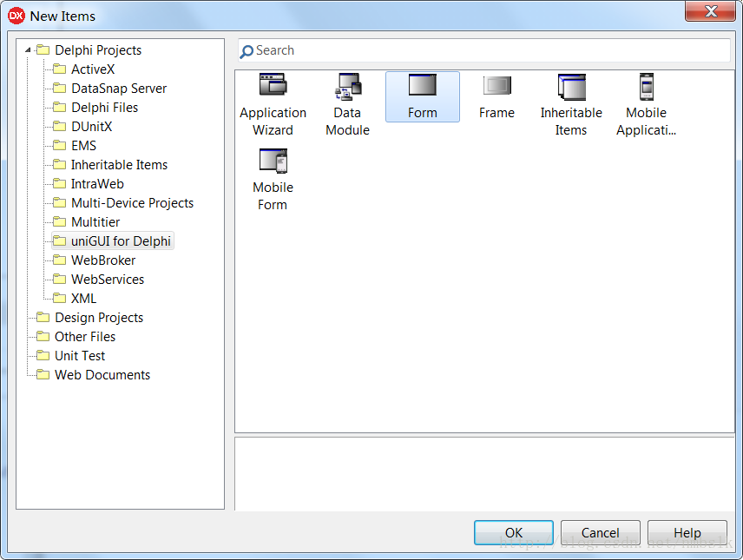Click the XML folder icon
743x560 pixels.
60,299
